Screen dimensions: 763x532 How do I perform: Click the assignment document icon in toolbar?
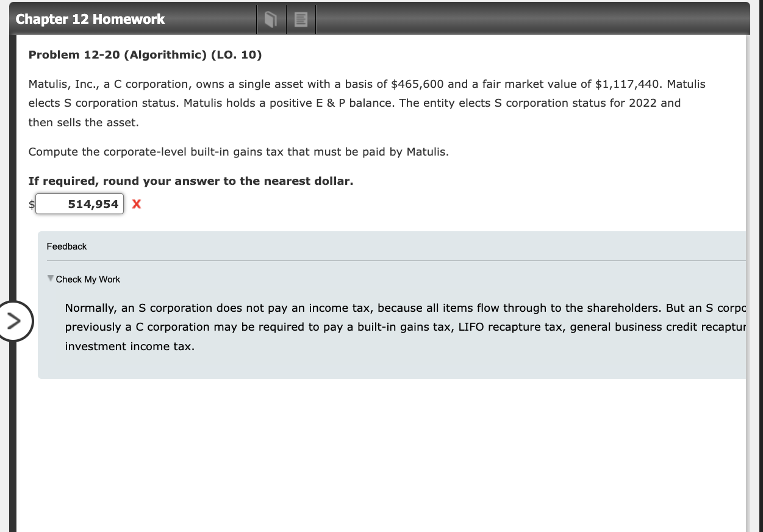[301, 19]
